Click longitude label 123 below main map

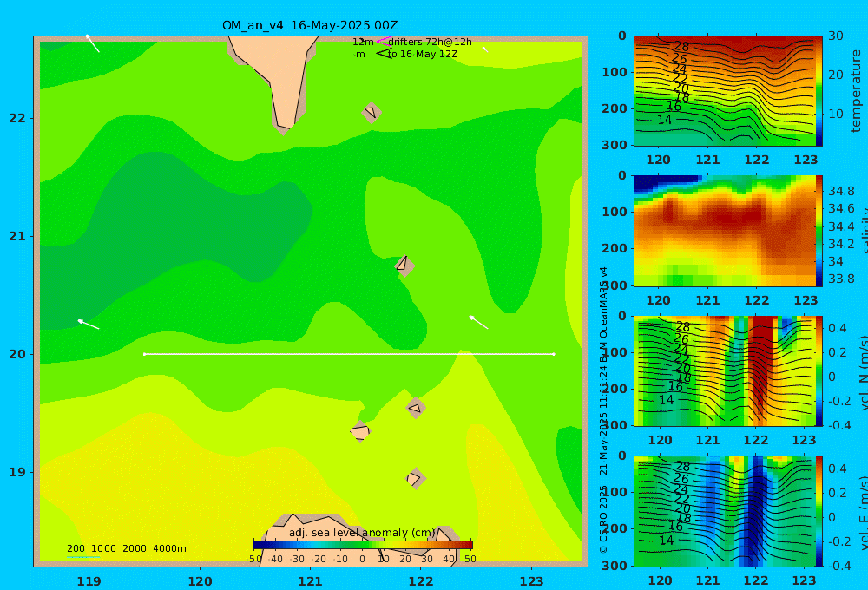(531, 581)
